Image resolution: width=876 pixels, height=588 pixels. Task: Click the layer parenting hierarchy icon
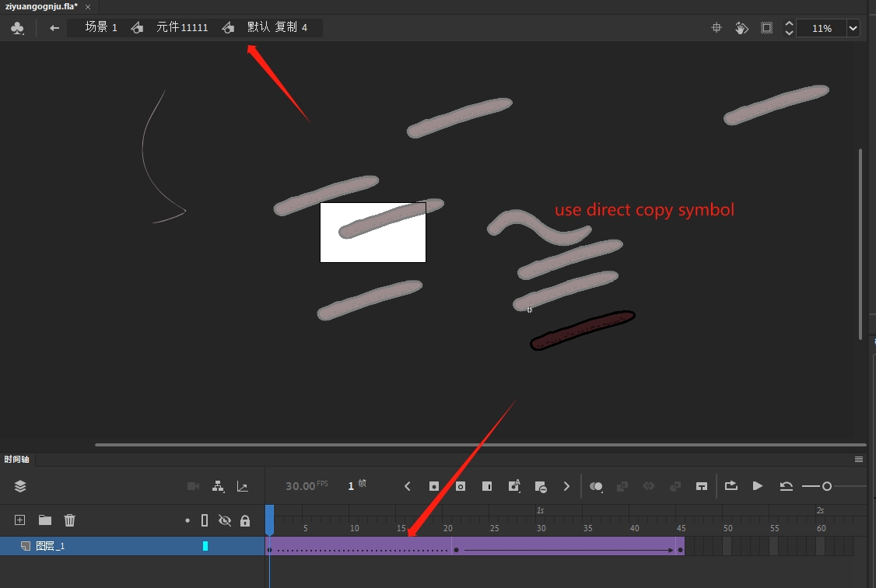[219, 486]
